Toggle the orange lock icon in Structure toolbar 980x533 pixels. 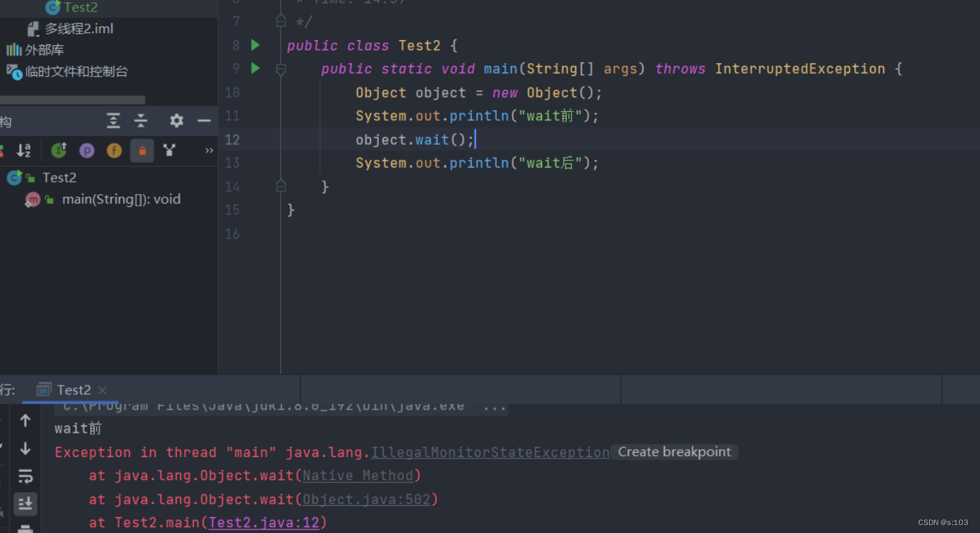point(142,150)
